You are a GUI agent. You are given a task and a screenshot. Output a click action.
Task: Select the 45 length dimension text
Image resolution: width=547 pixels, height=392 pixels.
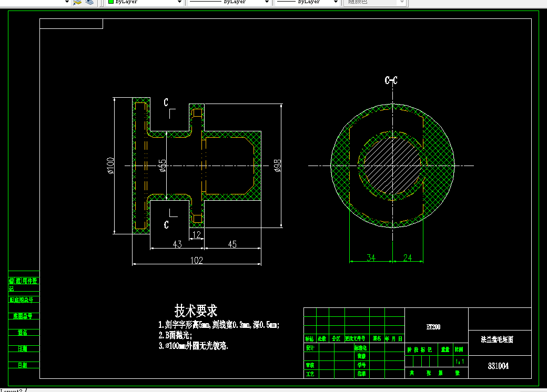coord(232,244)
